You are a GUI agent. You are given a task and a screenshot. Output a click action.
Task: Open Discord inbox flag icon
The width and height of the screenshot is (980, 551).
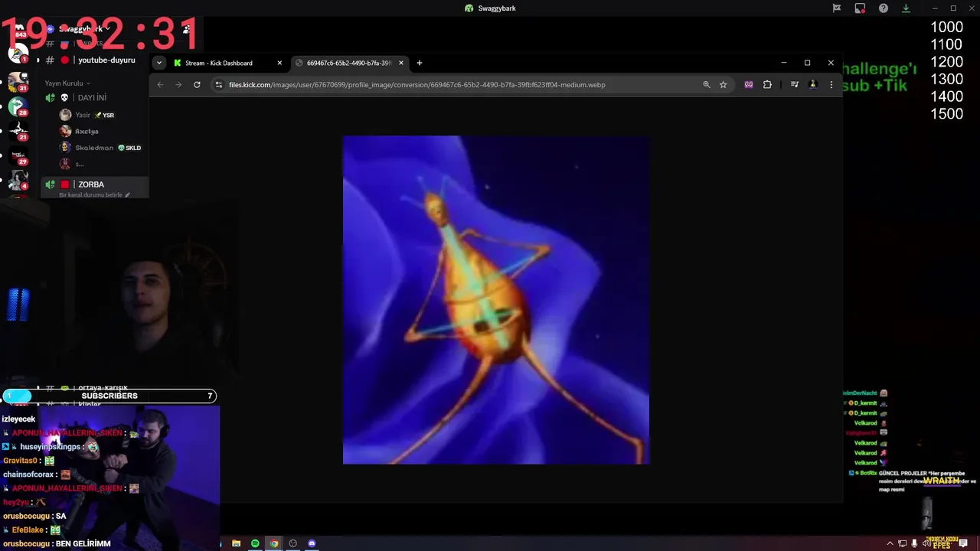pyautogui.click(x=837, y=8)
